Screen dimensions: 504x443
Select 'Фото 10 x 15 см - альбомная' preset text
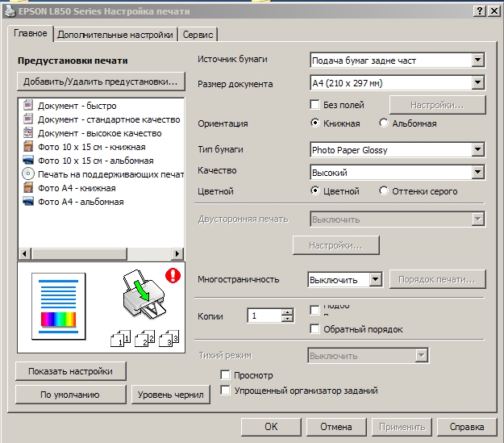96,161
